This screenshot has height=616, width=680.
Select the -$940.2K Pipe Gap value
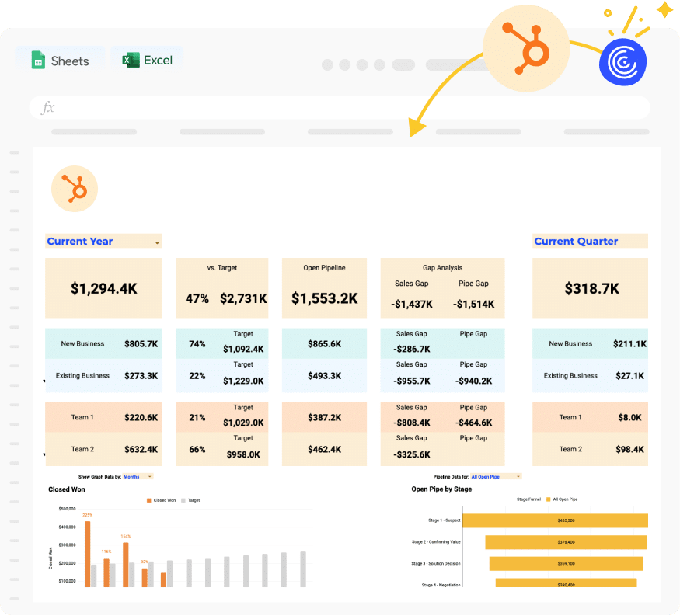[x=473, y=381]
